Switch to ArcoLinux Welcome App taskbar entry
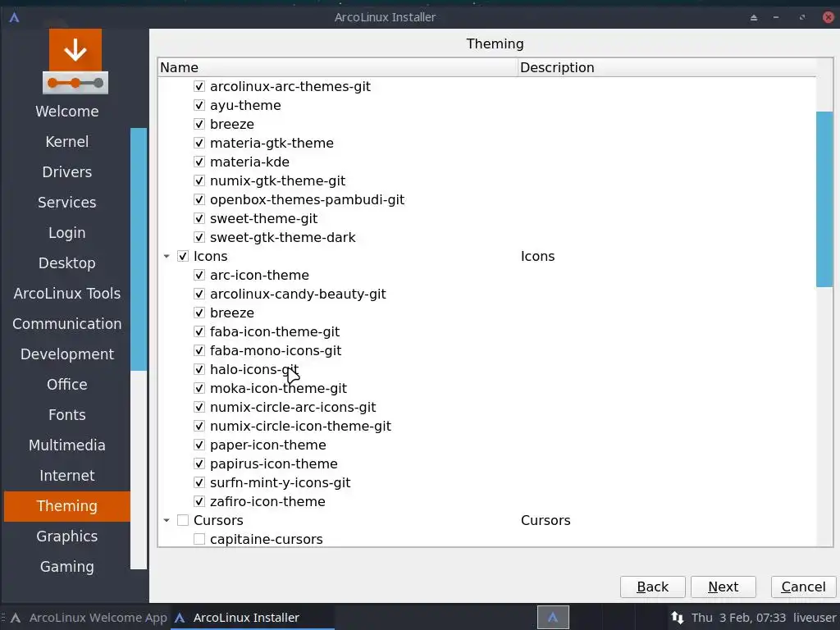The height and width of the screenshot is (630, 840). point(89,617)
